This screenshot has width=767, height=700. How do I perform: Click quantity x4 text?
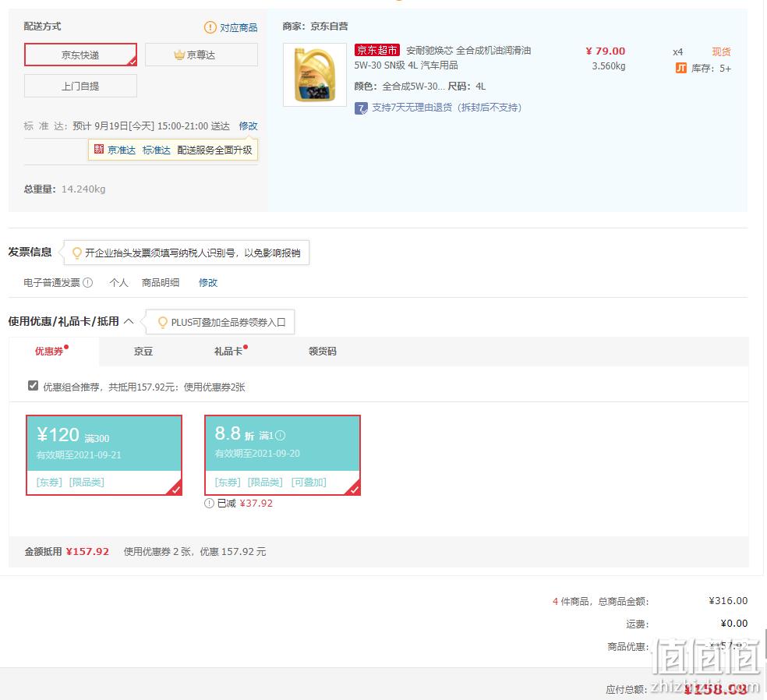click(678, 52)
